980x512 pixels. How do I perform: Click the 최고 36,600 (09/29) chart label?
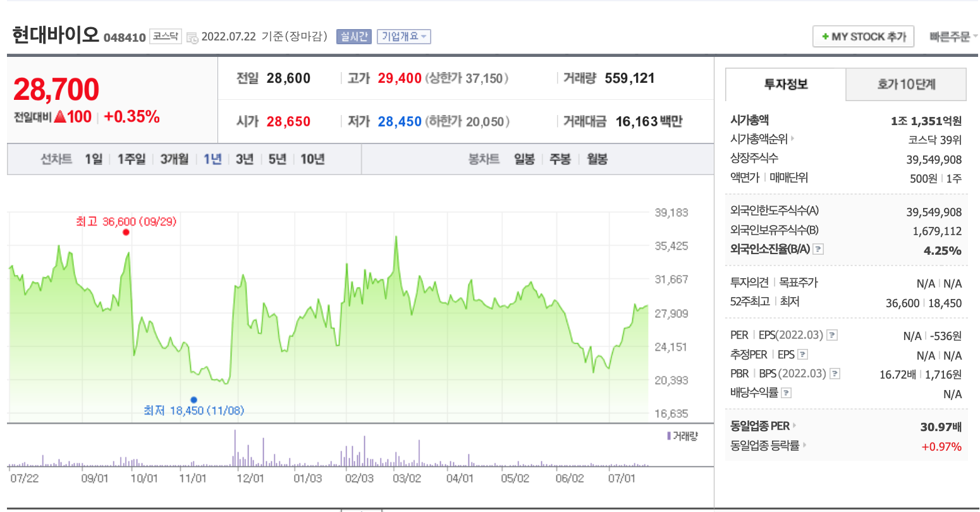(126, 222)
